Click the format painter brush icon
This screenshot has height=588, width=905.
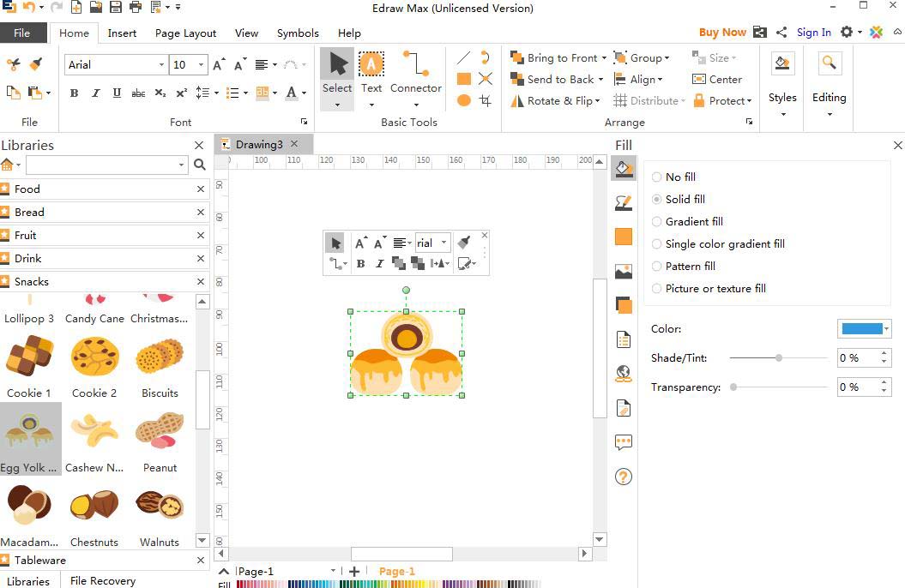pyautogui.click(x=36, y=64)
